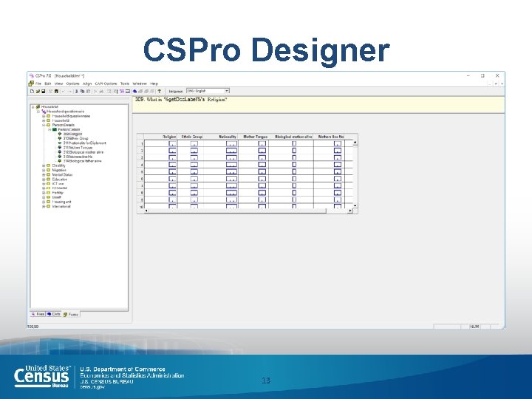532x399 pixels.
Task: Select the 212 Biological mother alive icon
Action: coord(60,152)
